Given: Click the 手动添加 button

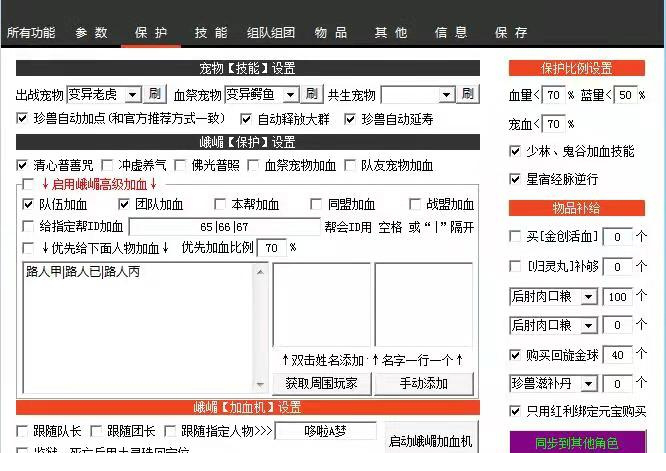Looking at the screenshot, I should click(423, 384).
